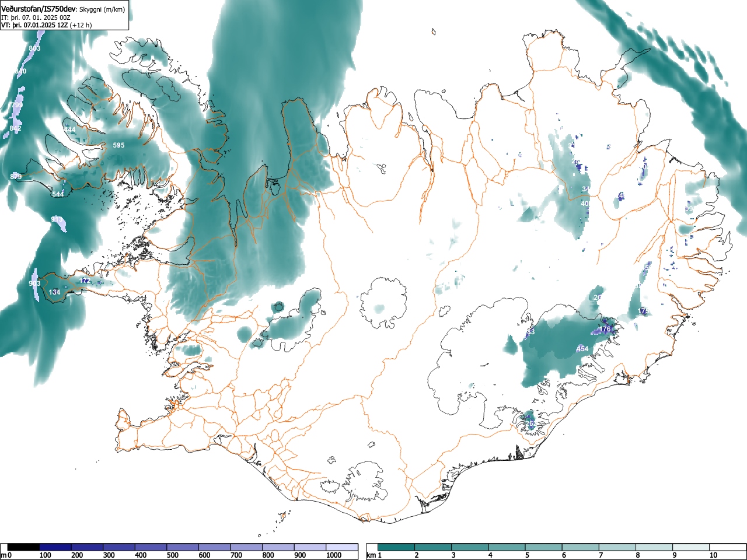Click the 879 value on the map
Screen dimensions: 747x560
pyautogui.click(x=16, y=176)
